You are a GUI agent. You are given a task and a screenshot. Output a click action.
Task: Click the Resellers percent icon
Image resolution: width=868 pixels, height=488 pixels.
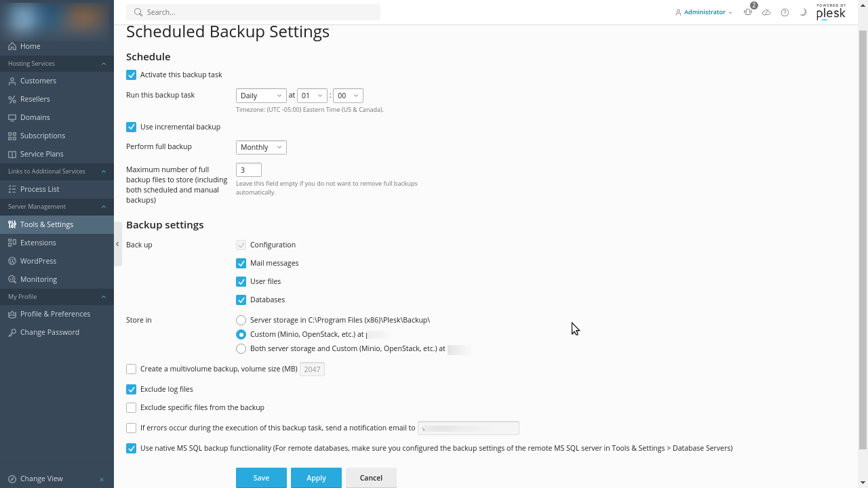coord(12,99)
